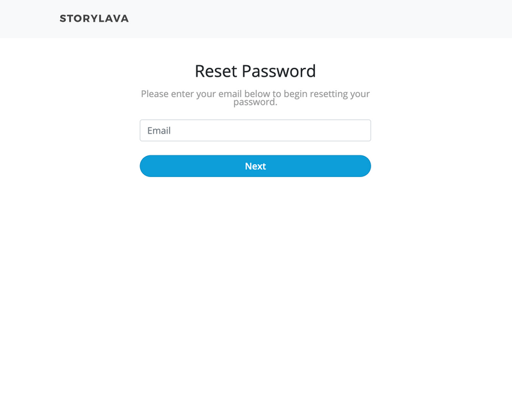
Task: Click the blank white area below Next
Action: point(255,277)
